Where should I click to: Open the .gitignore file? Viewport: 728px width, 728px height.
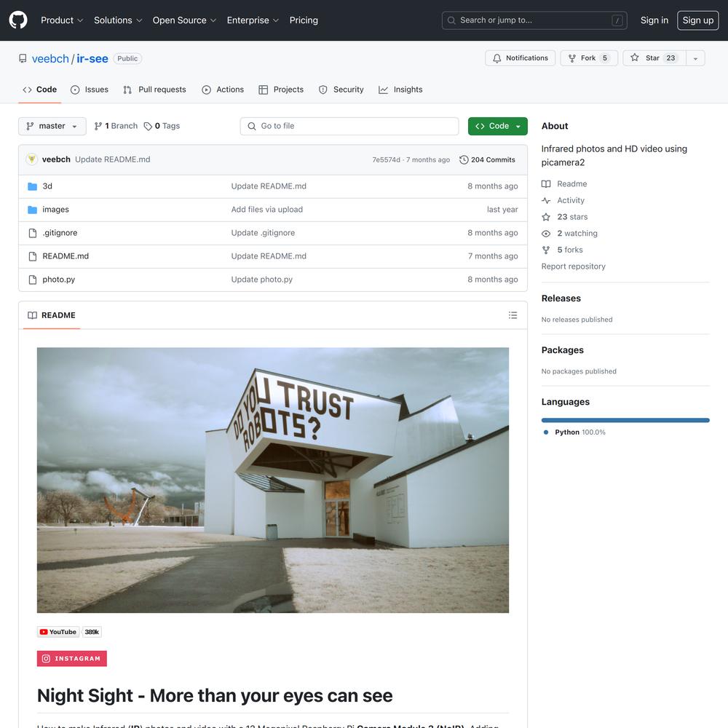coord(60,233)
